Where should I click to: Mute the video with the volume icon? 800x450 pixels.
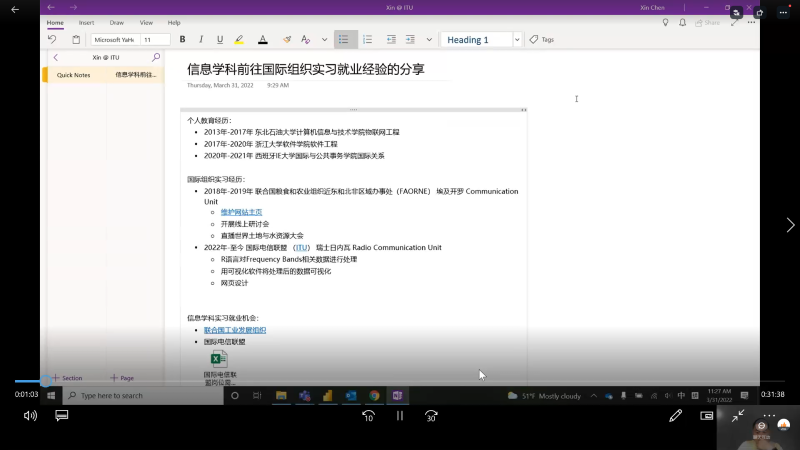pos(30,416)
